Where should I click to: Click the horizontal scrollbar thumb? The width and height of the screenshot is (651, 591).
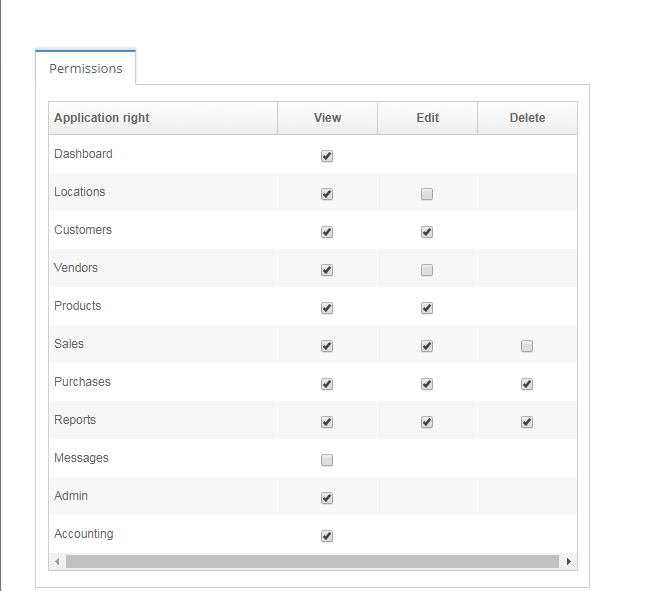[x=312, y=562]
